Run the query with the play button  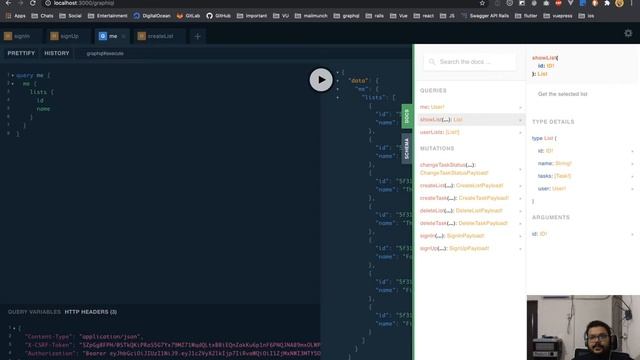(x=321, y=80)
